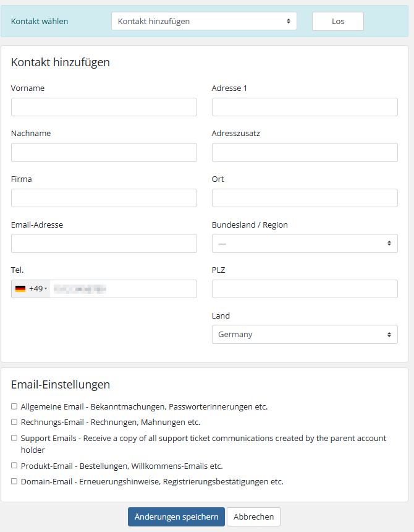Toggle Support Emails checkbox

pyautogui.click(x=14, y=438)
